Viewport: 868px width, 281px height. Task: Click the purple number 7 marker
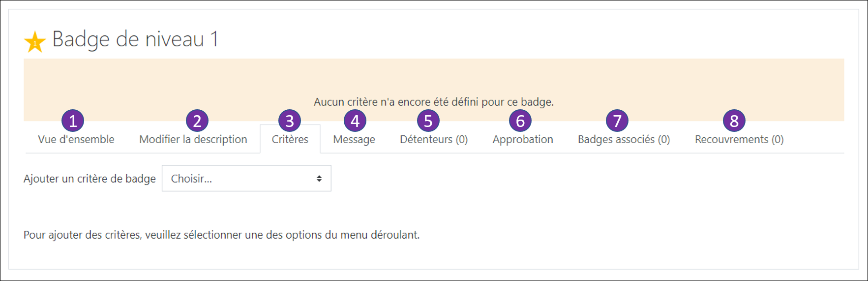point(617,121)
